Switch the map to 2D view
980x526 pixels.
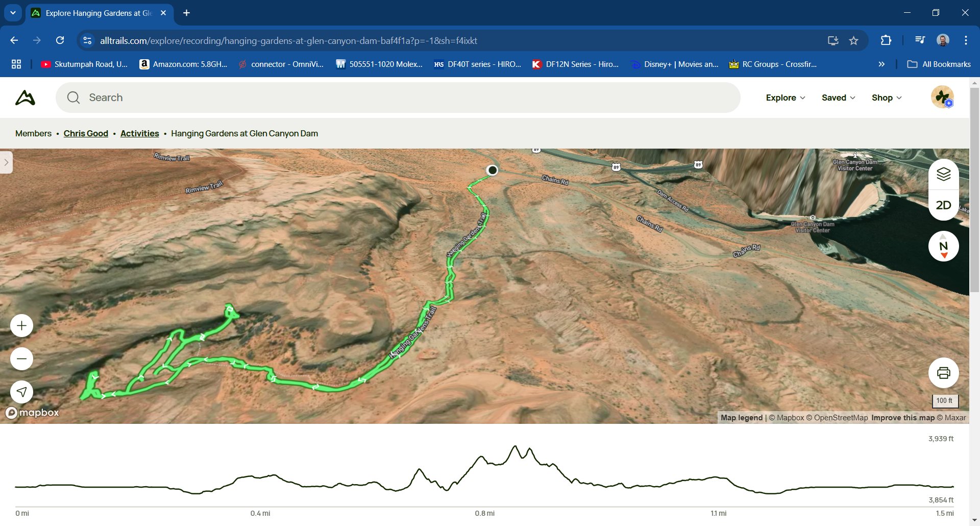coord(943,205)
